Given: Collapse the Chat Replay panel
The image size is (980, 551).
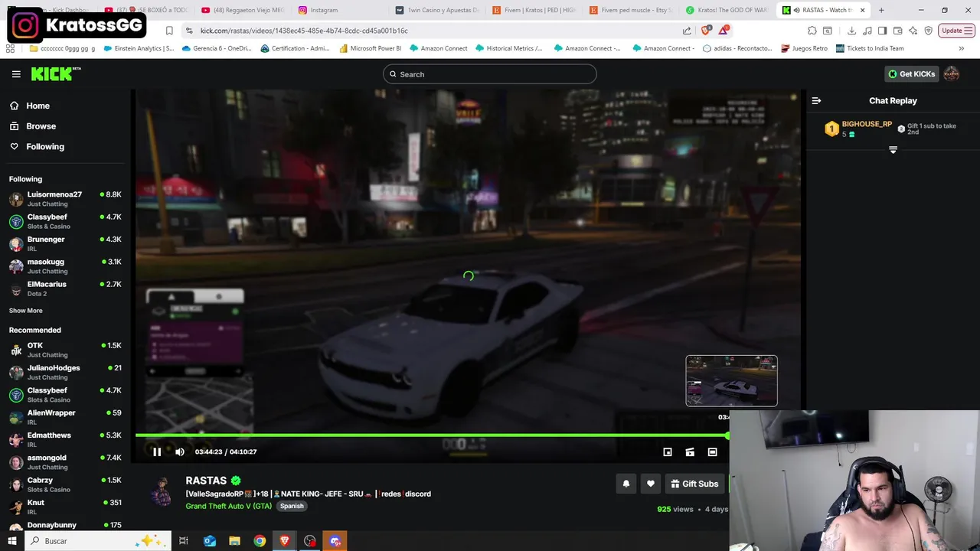Looking at the screenshot, I should pos(816,100).
